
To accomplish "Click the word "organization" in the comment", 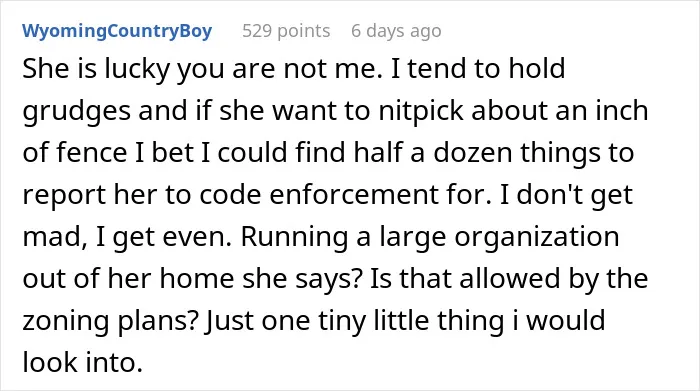I will [x=537, y=237].
